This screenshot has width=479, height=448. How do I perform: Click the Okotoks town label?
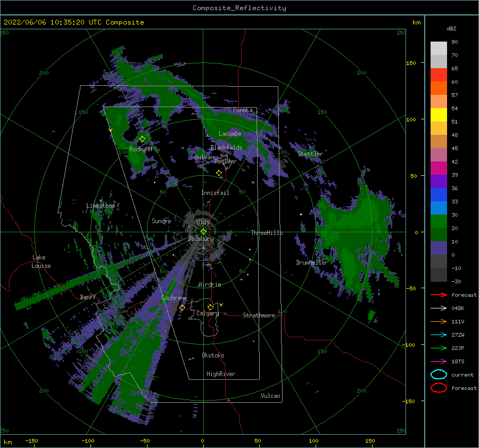[213, 355]
